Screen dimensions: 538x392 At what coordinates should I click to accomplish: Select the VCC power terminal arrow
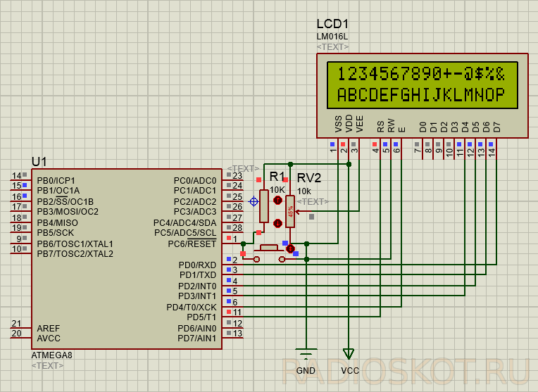349,353
